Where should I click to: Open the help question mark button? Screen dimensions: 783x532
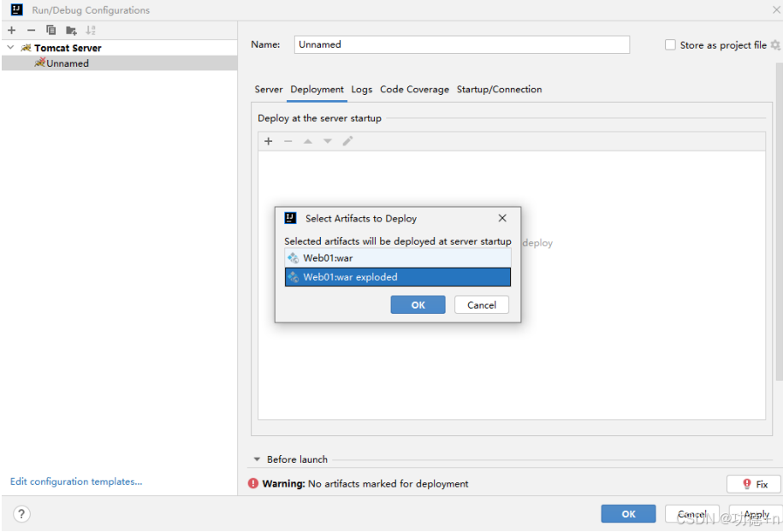pyautogui.click(x=21, y=514)
